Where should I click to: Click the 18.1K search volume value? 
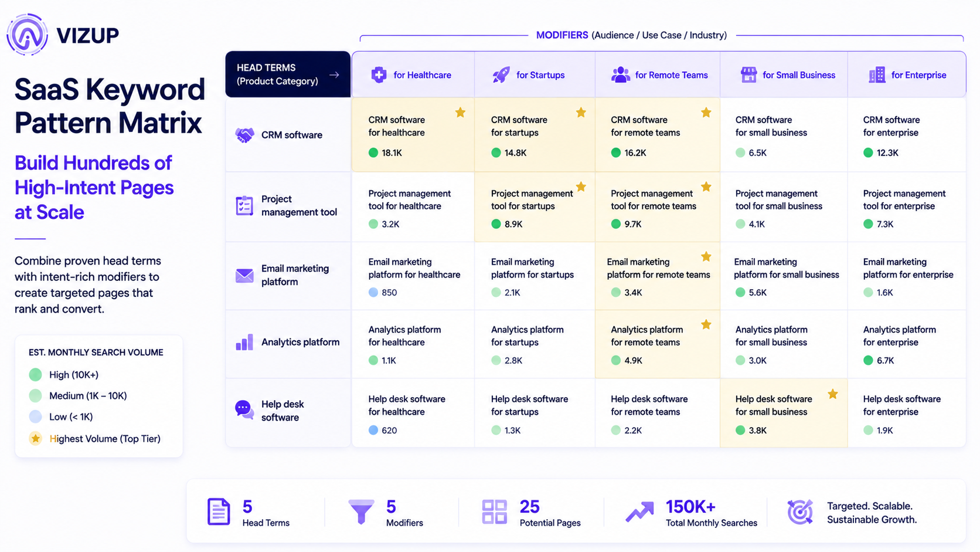pos(392,153)
